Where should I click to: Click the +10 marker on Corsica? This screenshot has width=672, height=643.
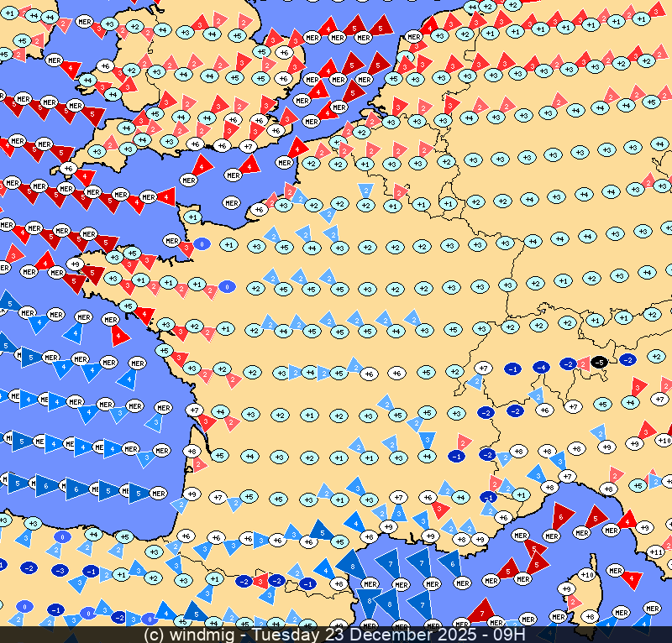586,575
